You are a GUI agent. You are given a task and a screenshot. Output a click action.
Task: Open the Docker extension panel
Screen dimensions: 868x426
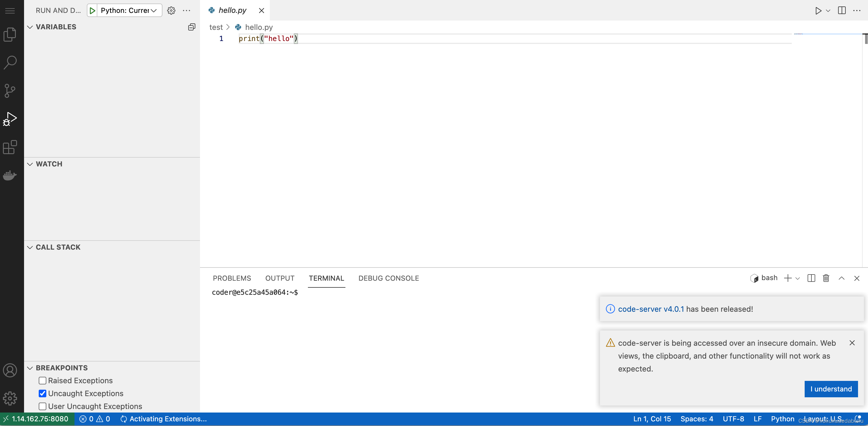click(10, 175)
